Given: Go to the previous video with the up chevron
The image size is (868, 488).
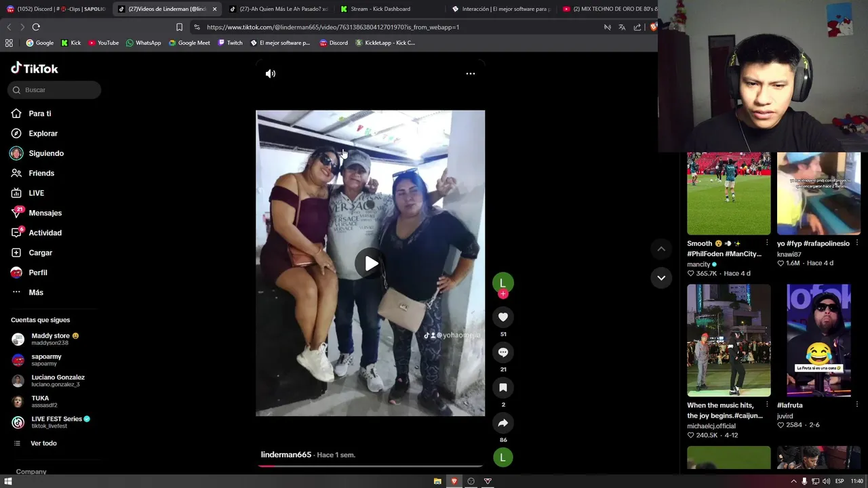Looking at the screenshot, I should pos(661,249).
